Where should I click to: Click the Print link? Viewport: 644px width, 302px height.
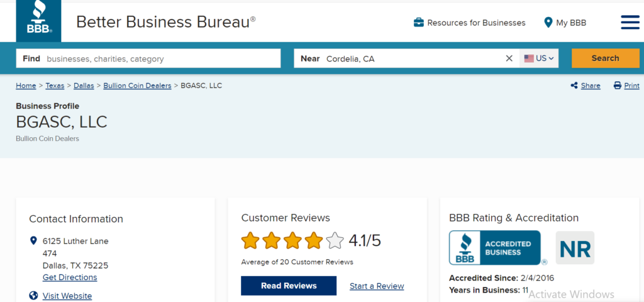[x=631, y=86]
